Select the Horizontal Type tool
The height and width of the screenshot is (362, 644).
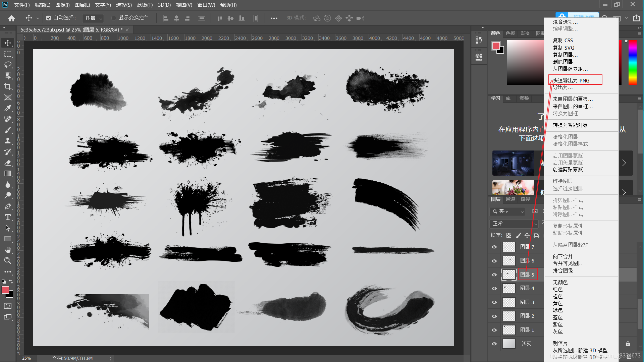point(8,217)
